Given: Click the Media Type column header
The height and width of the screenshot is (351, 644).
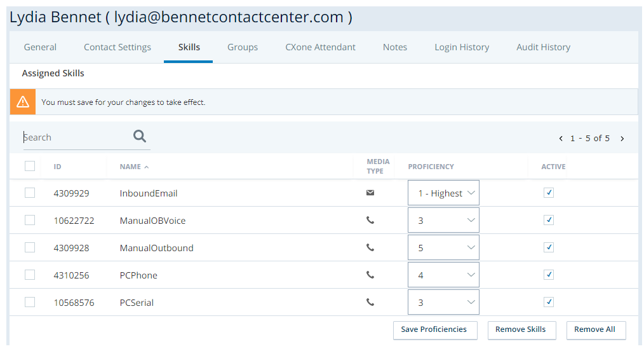Looking at the screenshot, I should point(378,167).
